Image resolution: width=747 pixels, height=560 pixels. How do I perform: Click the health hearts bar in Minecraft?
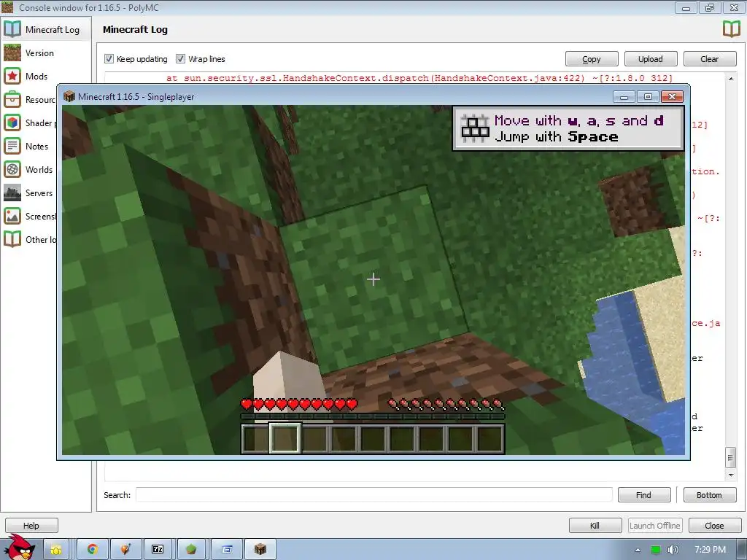299,405
